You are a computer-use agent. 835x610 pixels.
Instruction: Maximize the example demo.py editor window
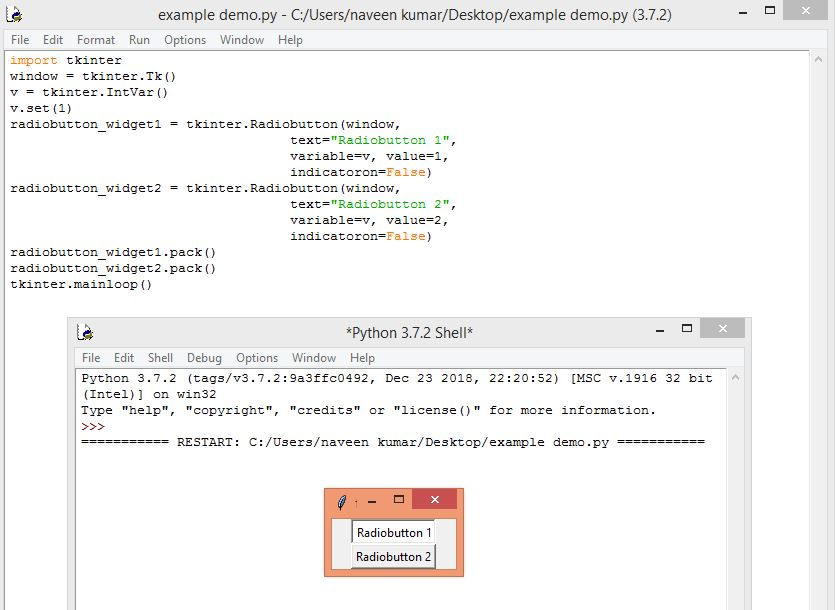coord(769,11)
